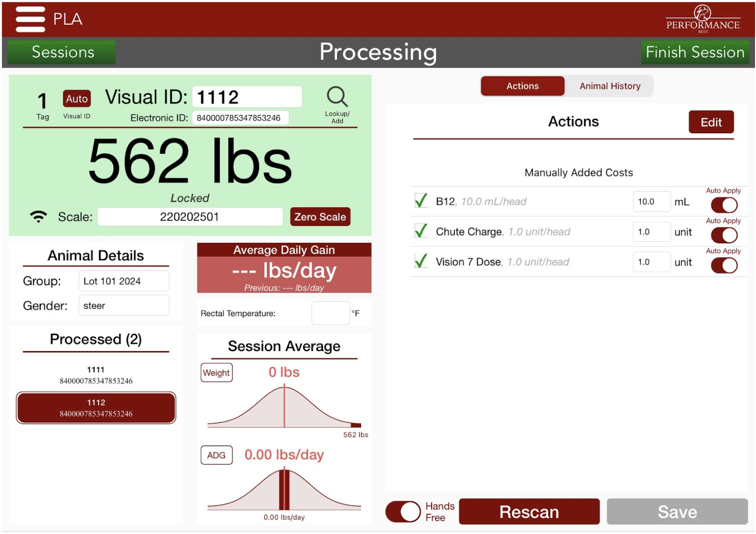Click the Lookup/Add magnifier icon
756x534 pixels.
pyautogui.click(x=337, y=97)
